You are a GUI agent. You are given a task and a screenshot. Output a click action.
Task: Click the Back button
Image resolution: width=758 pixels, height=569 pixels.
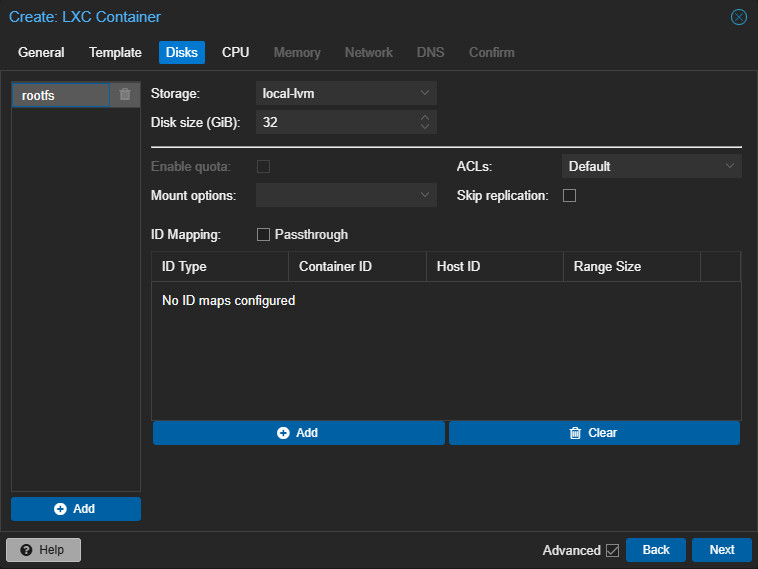click(x=656, y=550)
